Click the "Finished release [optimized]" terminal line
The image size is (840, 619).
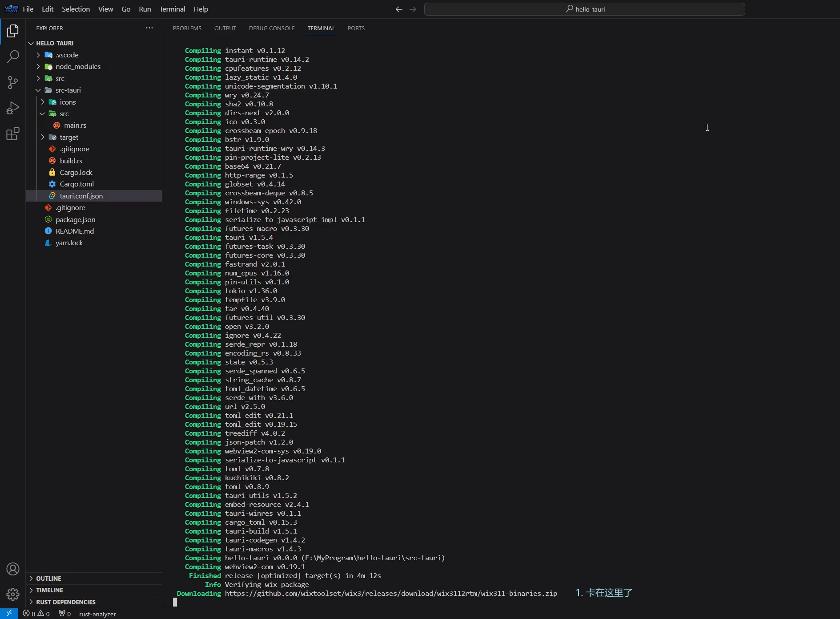point(285,576)
